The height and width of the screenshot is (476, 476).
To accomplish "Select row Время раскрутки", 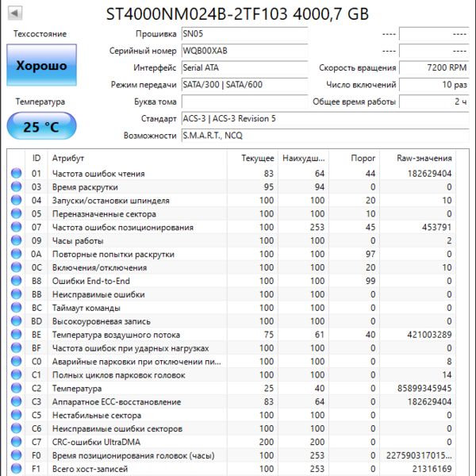I will (x=232, y=186).
